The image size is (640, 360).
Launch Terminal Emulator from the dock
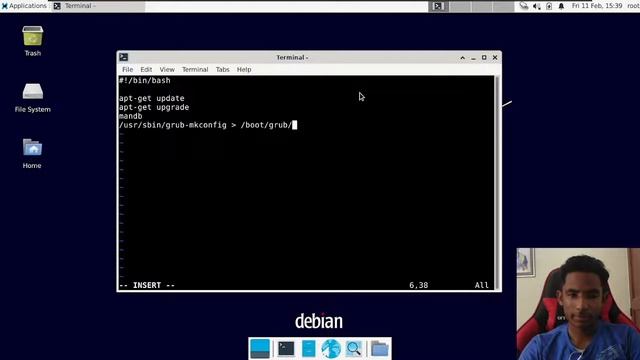pos(286,349)
